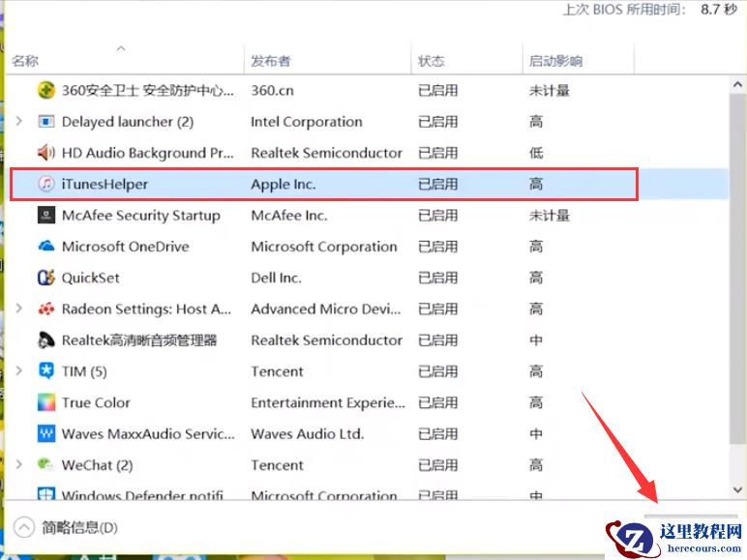Click 已启用 status in QuickSet row

tap(437, 278)
